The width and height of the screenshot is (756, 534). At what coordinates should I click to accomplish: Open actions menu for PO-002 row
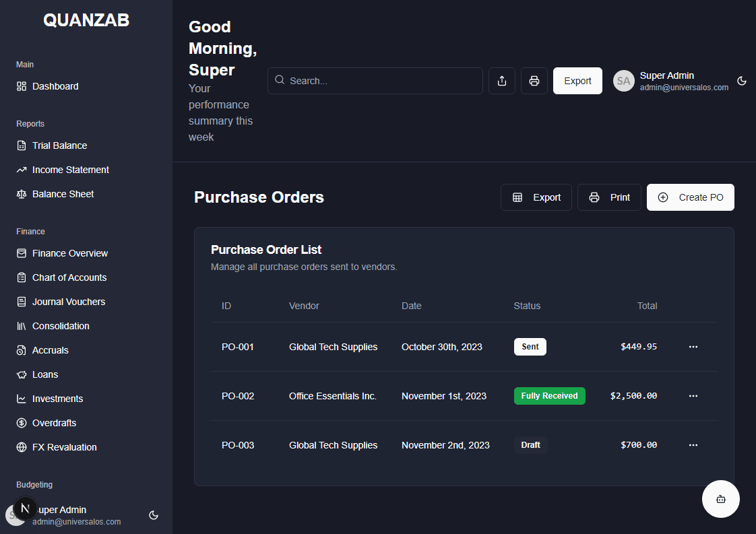click(x=693, y=396)
